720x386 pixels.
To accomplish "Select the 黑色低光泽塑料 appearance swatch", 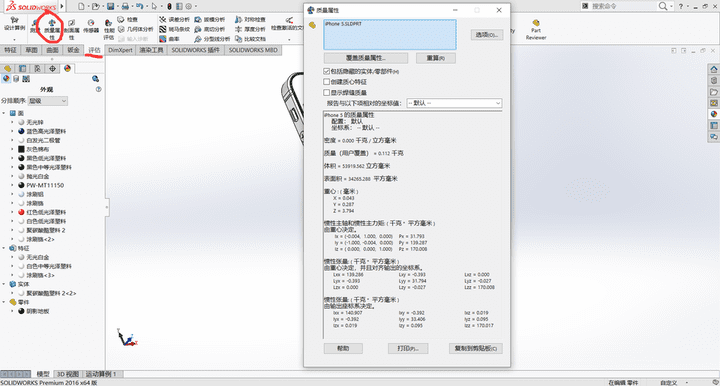I will (21, 158).
